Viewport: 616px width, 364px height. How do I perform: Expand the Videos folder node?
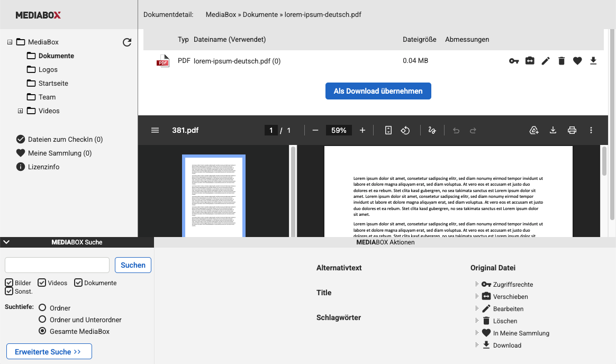tap(21, 111)
